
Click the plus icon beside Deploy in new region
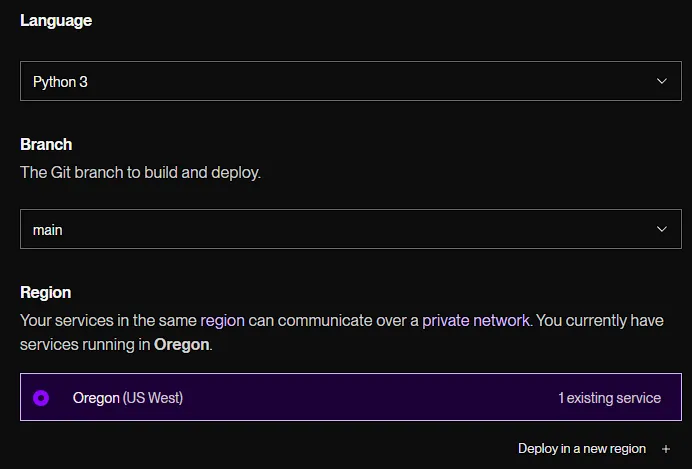(666, 449)
